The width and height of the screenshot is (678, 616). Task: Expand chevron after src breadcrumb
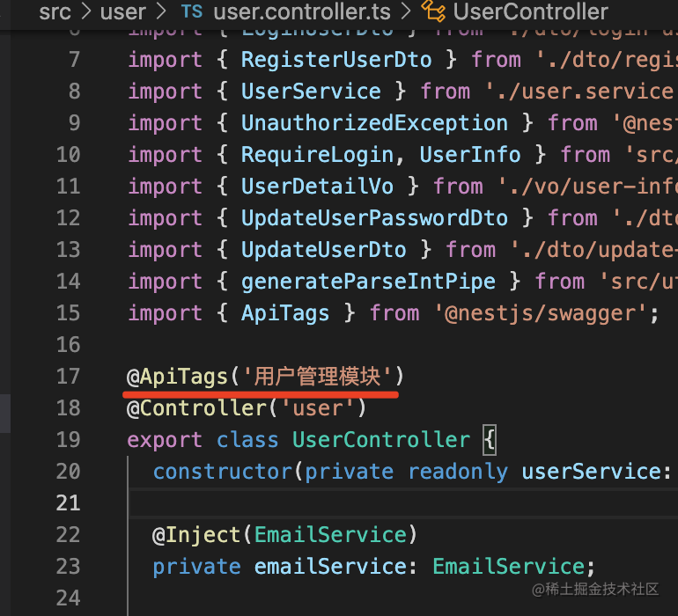pyautogui.click(x=86, y=11)
